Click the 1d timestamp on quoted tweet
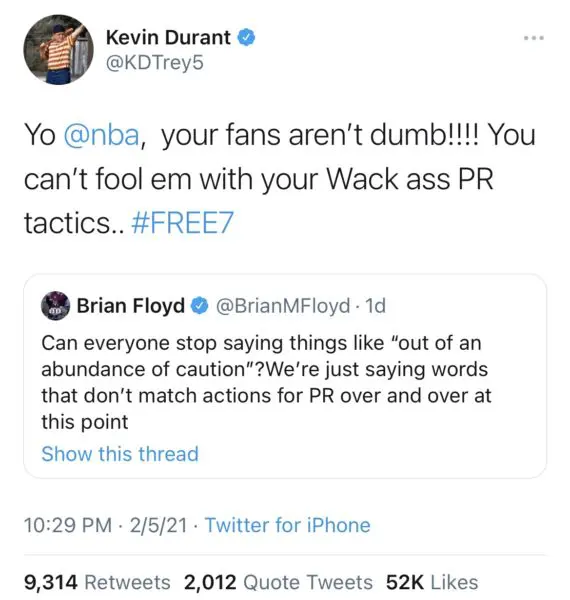This screenshot has height=600, width=570. click(375, 306)
